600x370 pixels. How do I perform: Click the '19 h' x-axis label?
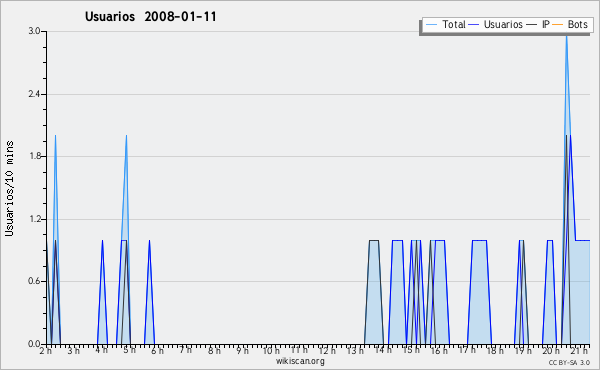click(523, 350)
